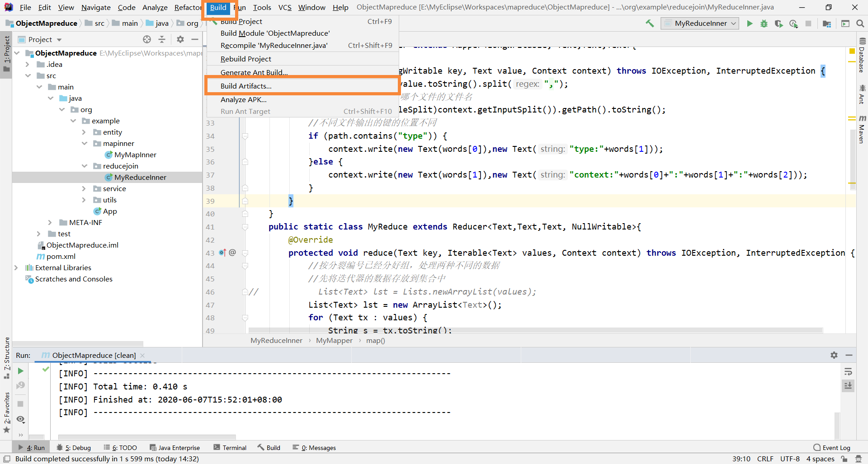
Task: Expand the .idea folder
Action: 28,64
